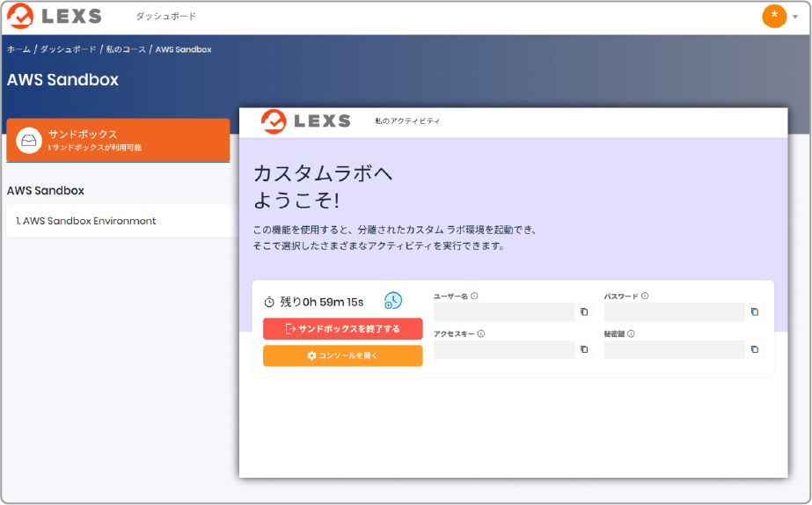Click the 残り0h 59m 15s timer text
The height and width of the screenshot is (505, 812).
tap(322, 302)
